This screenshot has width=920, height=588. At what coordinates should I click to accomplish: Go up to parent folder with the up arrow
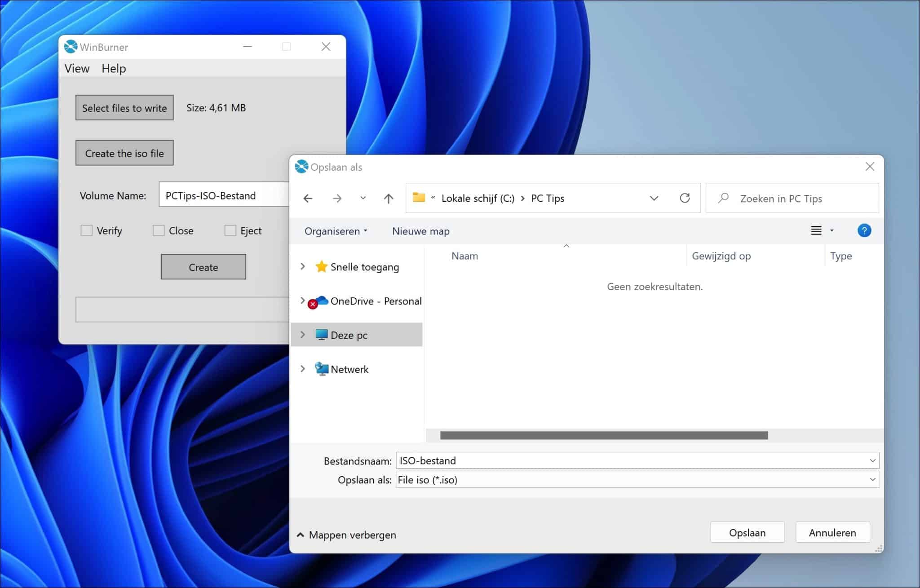click(x=388, y=198)
